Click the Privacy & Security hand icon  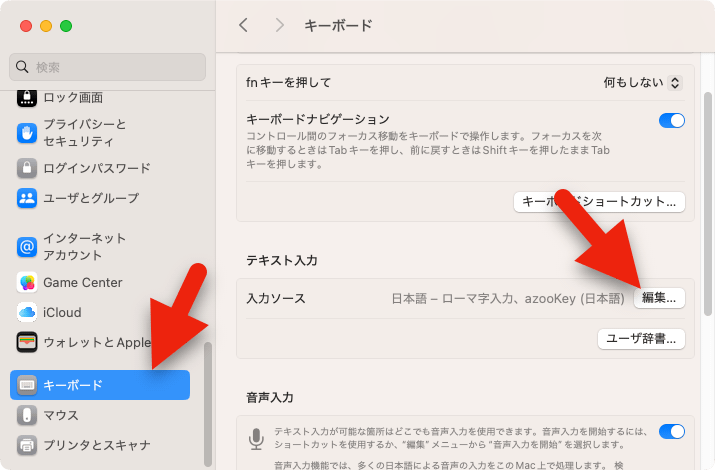27,133
